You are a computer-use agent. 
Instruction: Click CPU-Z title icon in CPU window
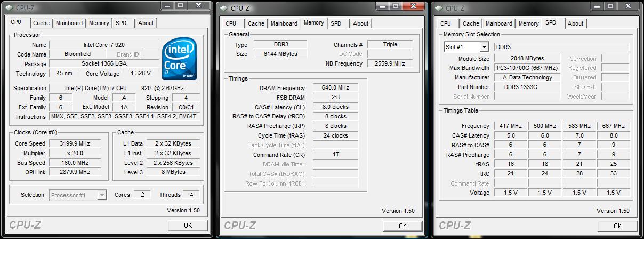(x=9, y=8)
